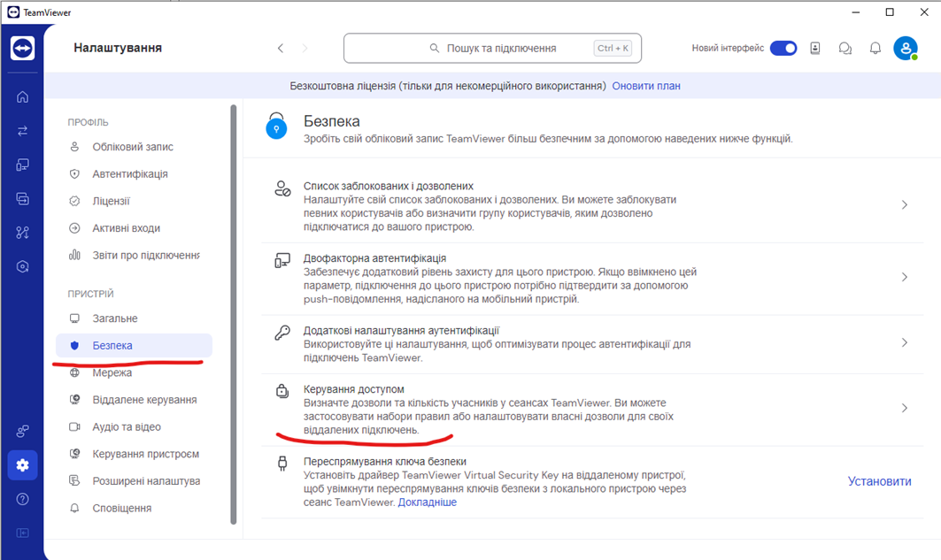This screenshot has width=941, height=560.
Task: Toggle the Новий інтерфейс switch
Action: click(x=783, y=49)
